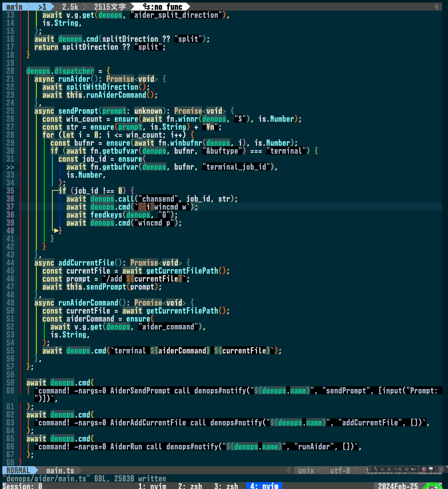Click the 'addCurrentFile' method on line 44
The image size is (448, 489).
pos(86,263)
